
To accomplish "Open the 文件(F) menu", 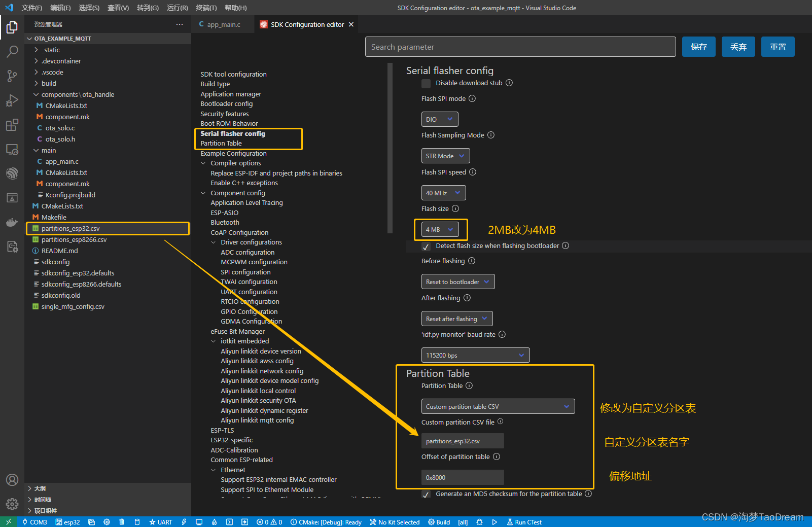I will (x=32, y=8).
